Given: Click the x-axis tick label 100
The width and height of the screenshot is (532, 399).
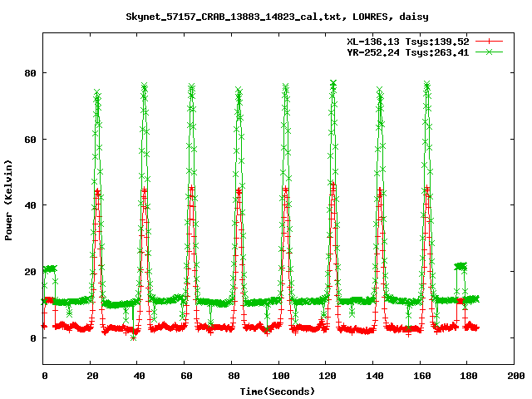Looking at the screenshot, I should click(x=281, y=376).
